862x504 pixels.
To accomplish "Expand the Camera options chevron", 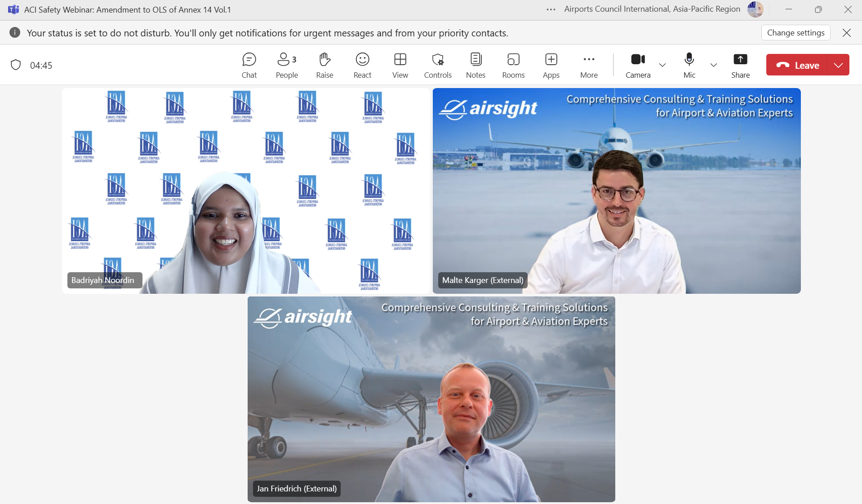I will (662, 65).
